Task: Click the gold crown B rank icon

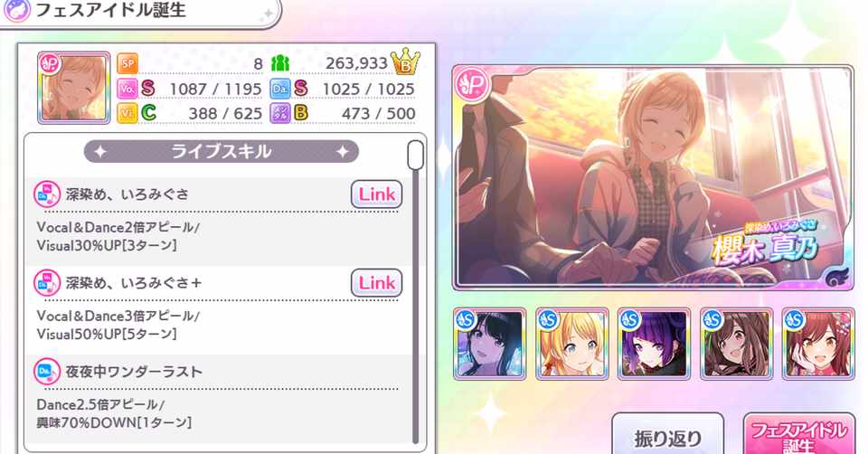Action: click(405, 61)
